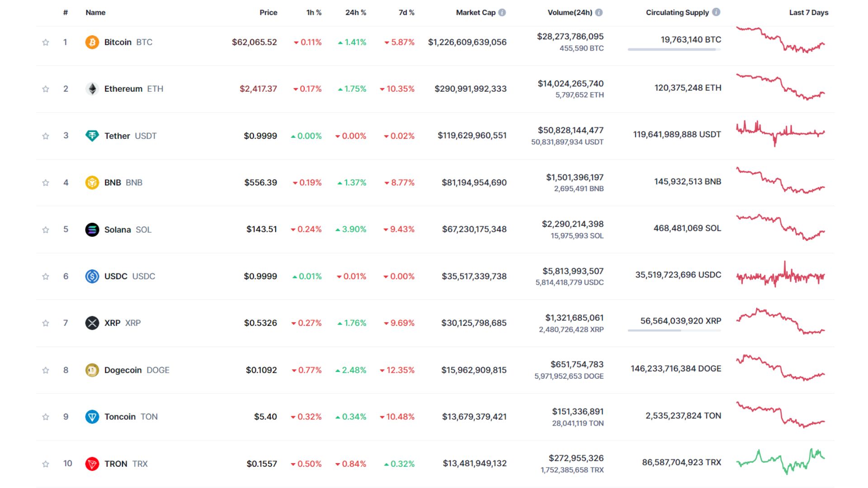Select the TRON red logo icon
The width and height of the screenshot is (868, 488).
point(92,463)
